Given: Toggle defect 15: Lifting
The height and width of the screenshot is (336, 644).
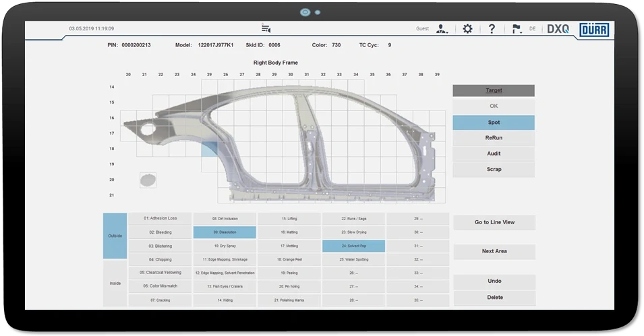Looking at the screenshot, I should [289, 219].
